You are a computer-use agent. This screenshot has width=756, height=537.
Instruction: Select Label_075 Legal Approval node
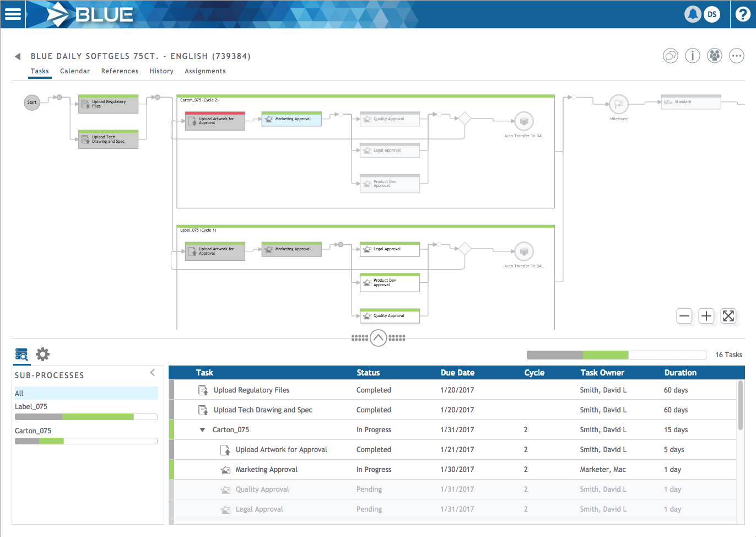coord(390,249)
